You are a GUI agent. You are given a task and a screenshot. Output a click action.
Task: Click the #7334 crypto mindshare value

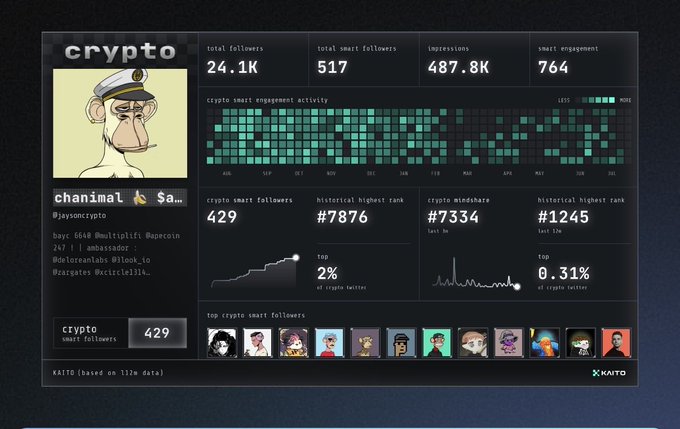point(453,216)
